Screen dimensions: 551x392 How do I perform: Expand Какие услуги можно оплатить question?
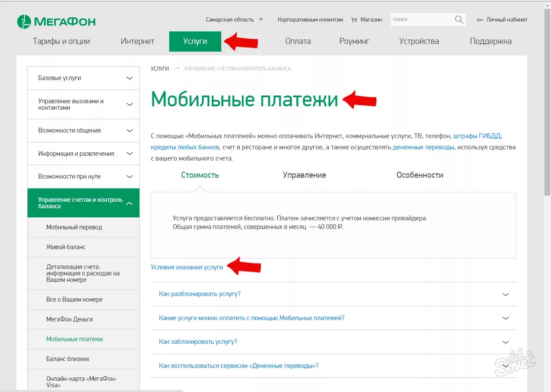pos(334,318)
